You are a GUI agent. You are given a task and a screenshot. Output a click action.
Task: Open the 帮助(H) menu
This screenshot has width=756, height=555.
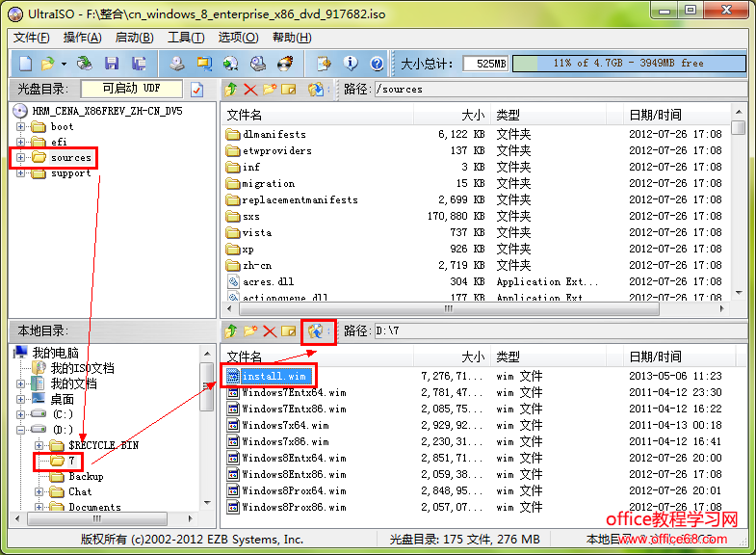(292, 38)
